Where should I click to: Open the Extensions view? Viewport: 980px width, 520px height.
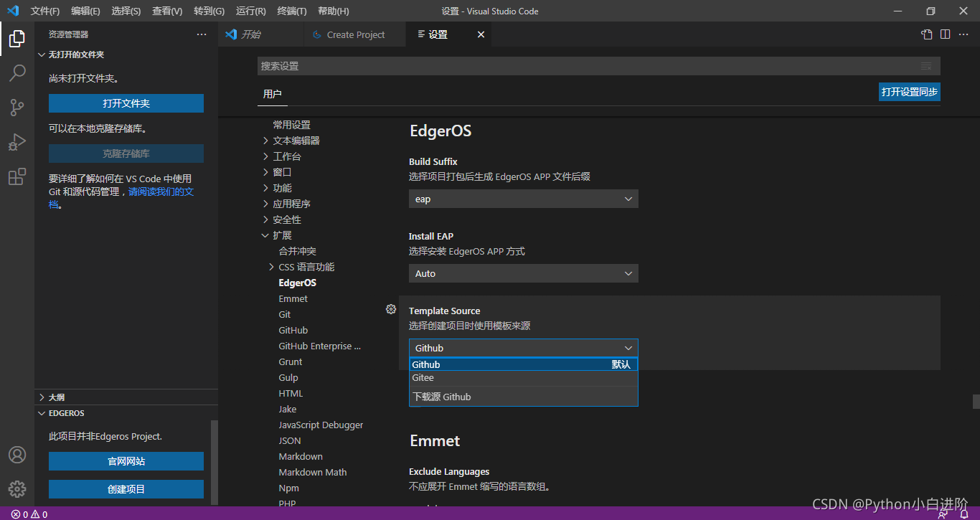[17, 176]
